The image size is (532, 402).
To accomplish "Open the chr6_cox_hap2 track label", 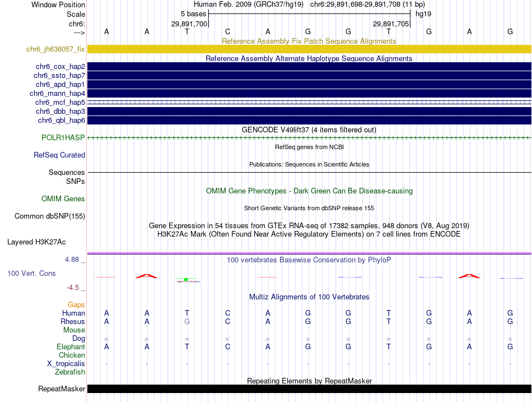I will coord(60,67).
